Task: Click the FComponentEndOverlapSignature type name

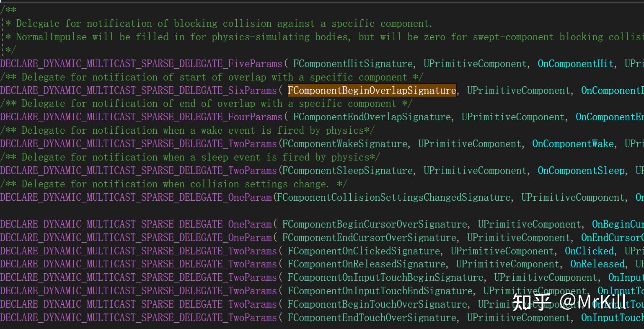Action: tap(372, 117)
